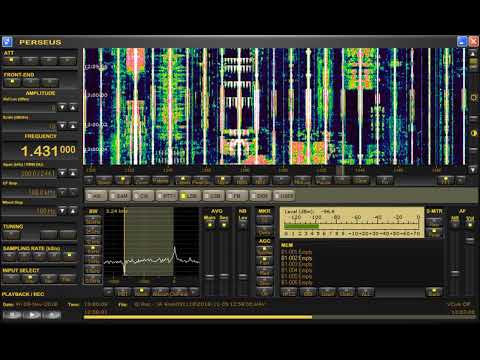Toggle the AF NR button
The height and width of the screenshot is (360, 480).
pyautogui.click(x=455, y=225)
